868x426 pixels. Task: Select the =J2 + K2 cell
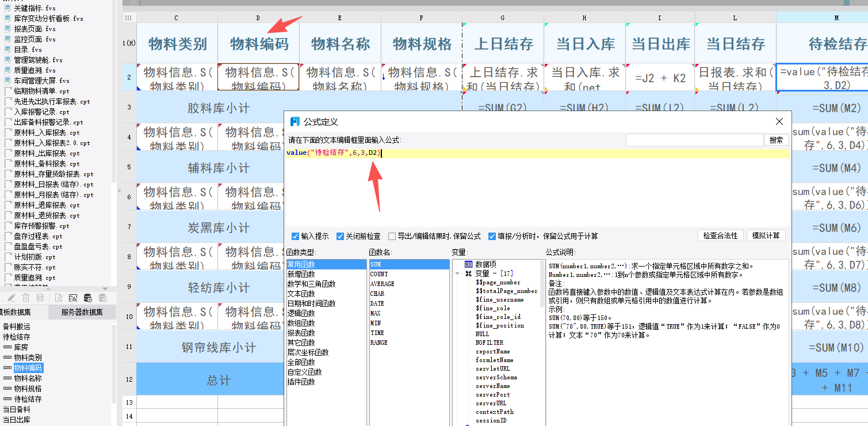click(660, 77)
